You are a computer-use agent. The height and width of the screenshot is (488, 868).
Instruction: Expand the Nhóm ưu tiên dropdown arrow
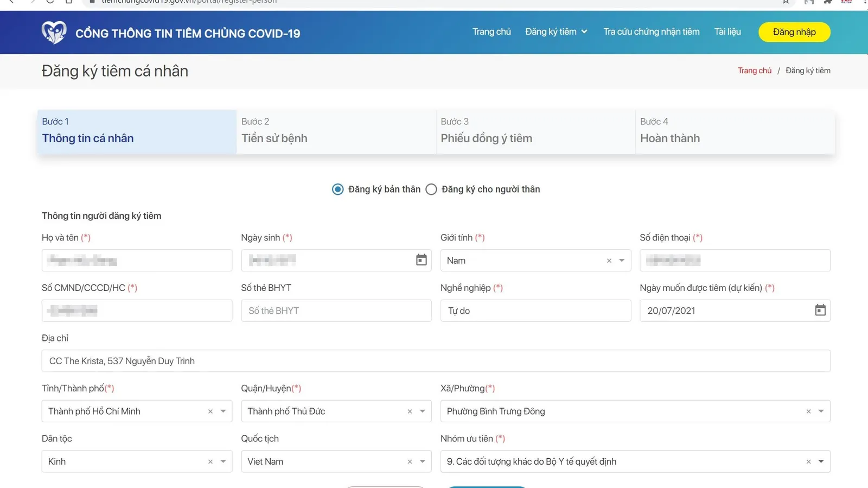[x=821, y=461]
